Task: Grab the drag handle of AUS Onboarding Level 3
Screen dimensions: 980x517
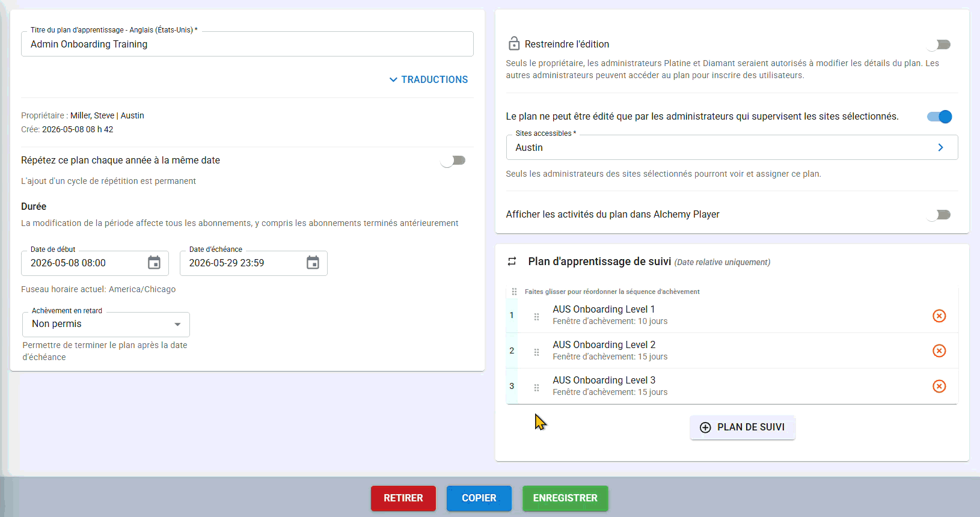Action: 536,387
